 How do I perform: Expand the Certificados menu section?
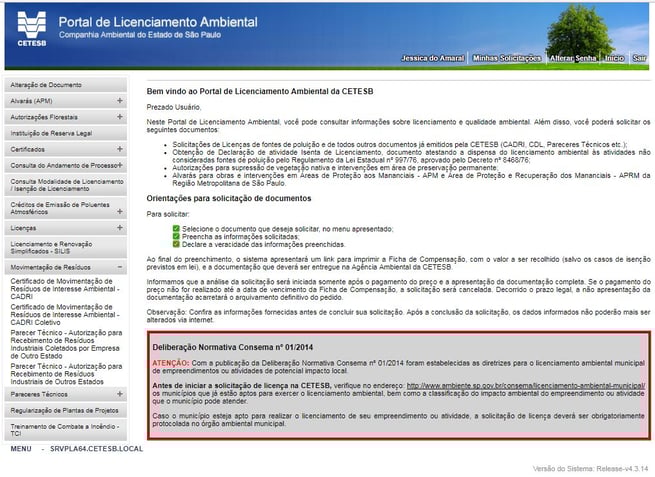coord(120,149)
